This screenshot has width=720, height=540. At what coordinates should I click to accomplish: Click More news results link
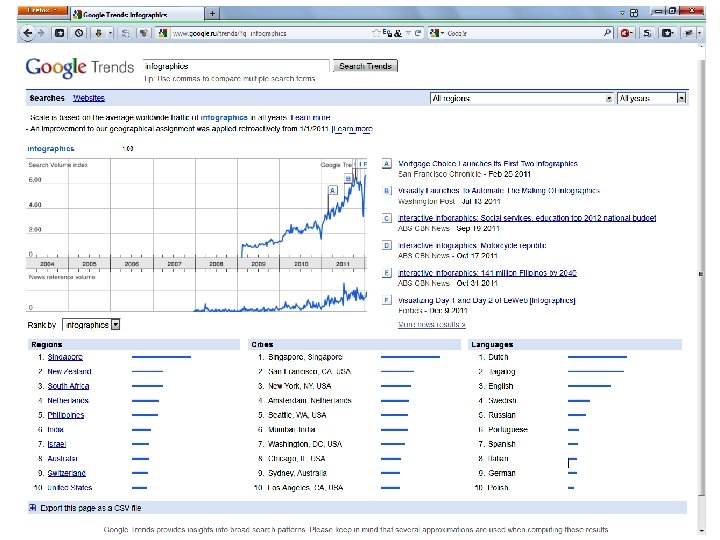tap(432, 325)
